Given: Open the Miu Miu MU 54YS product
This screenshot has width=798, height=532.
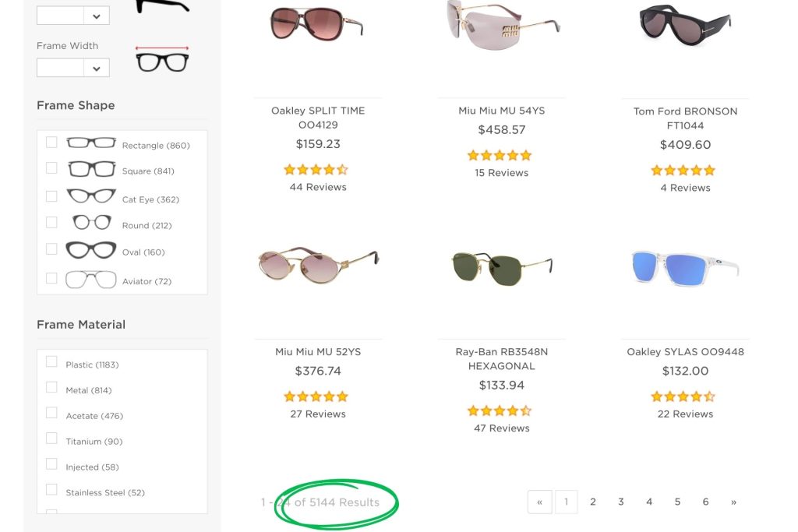Looking at the screenshot, I should 500,111.
